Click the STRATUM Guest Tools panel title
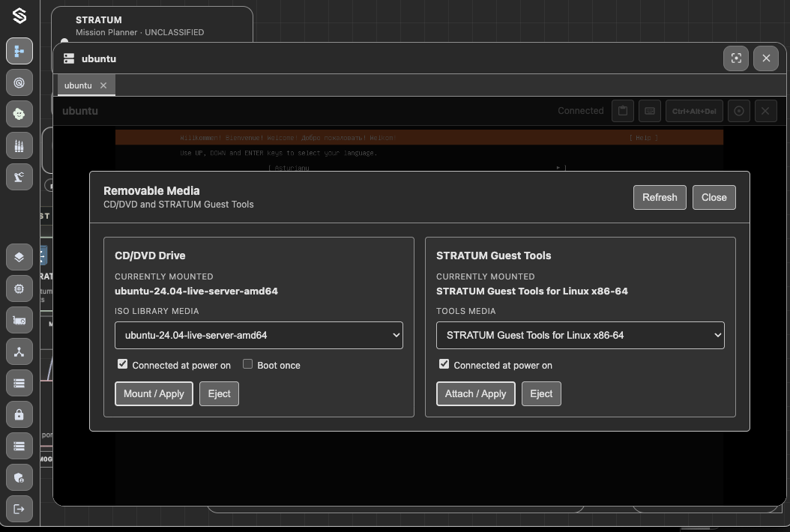This screenshot has width=790, height=532. [494, 256]
